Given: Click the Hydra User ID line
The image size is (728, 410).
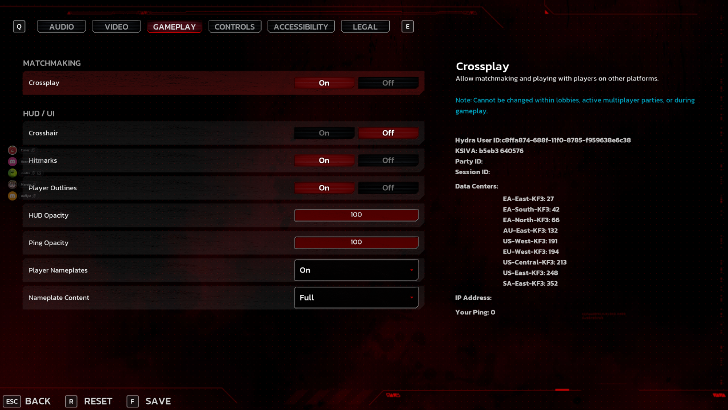Looking at the screenshot, I should tap(543, 140).
